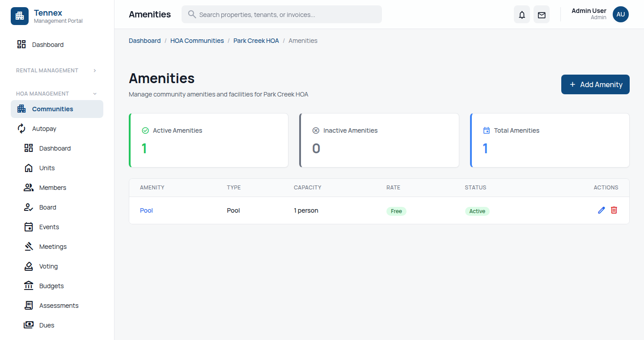Click the Active Amenities stat card
The height and width of the screenshot is (340, 644).
(208, 140)
